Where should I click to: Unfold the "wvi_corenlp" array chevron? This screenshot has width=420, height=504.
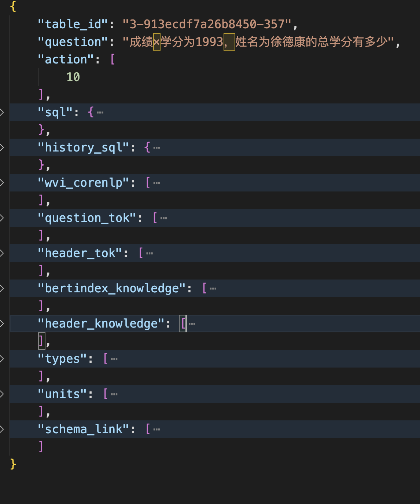click(2, 183)
